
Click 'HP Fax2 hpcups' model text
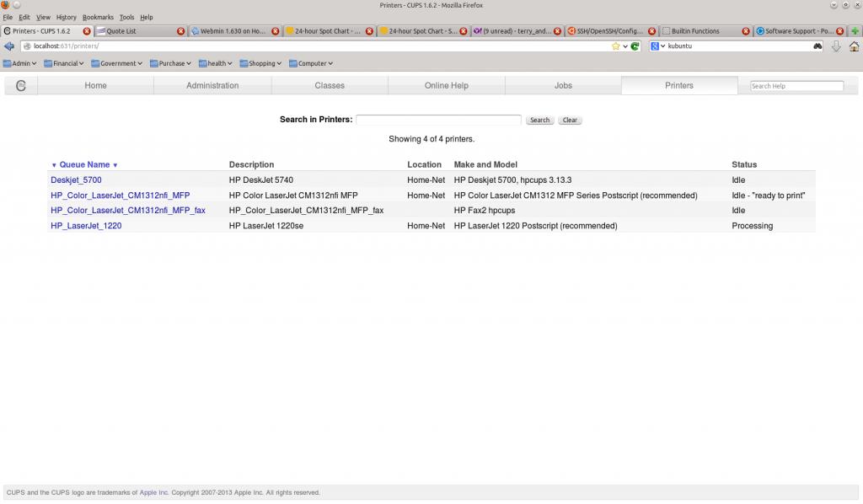tap(485, 210)
